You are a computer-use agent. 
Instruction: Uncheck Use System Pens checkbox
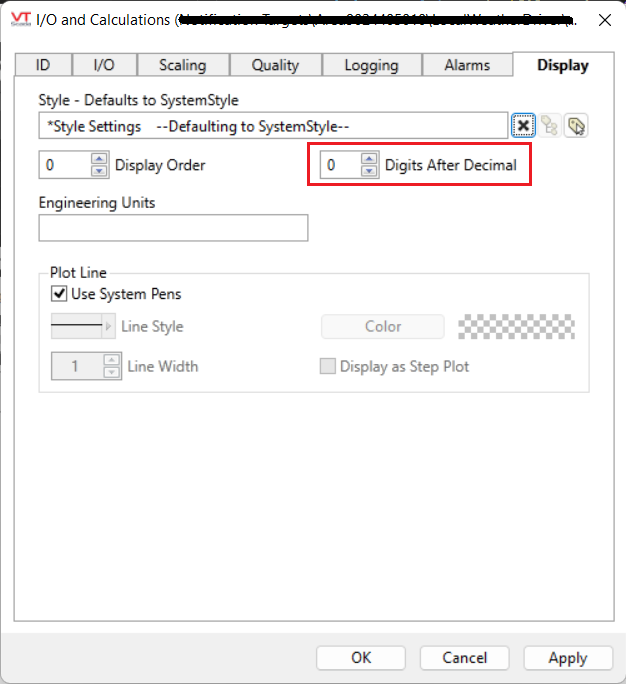tap(59, 294)
